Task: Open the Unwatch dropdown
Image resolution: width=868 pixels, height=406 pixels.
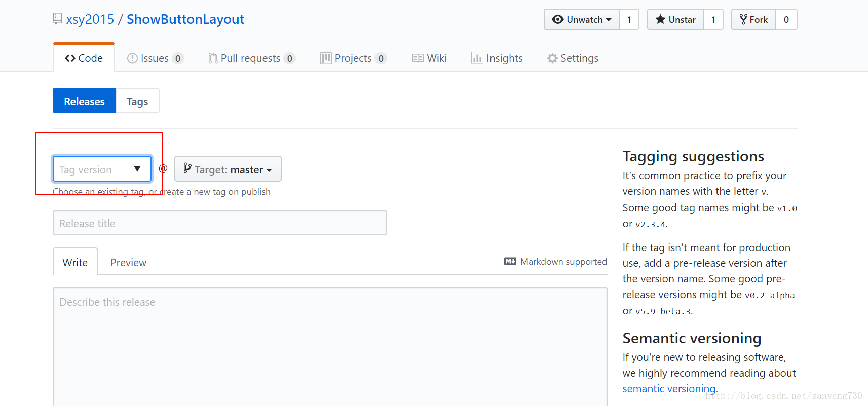Action: pos(582,19)
